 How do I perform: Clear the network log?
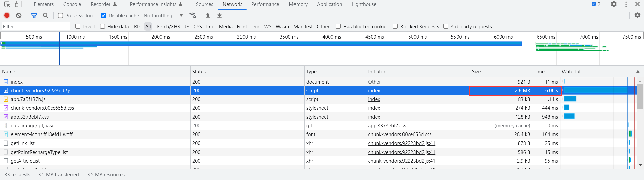click(x=19, y=15)
